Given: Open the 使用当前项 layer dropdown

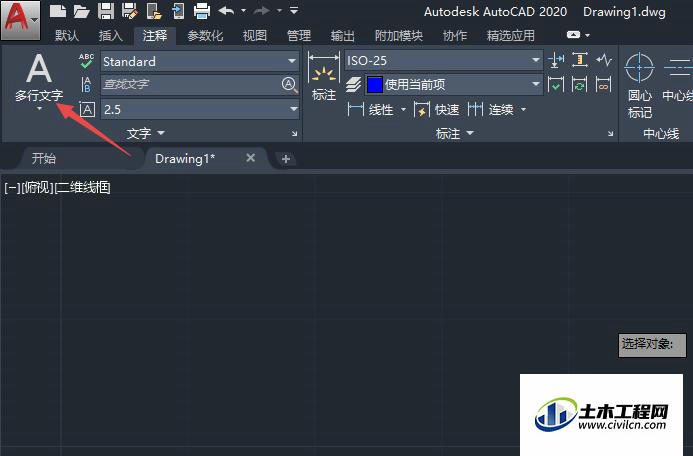Looking at the screenshot, I should (453, 84).
